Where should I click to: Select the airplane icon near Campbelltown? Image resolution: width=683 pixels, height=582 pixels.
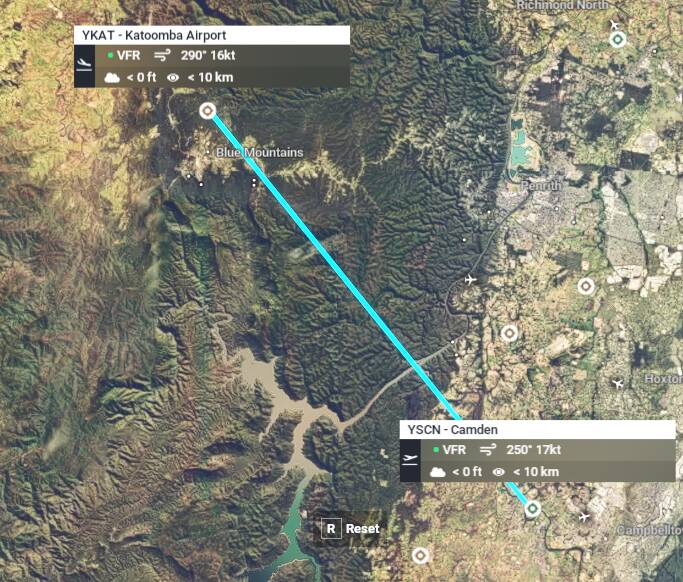point(584,517)
